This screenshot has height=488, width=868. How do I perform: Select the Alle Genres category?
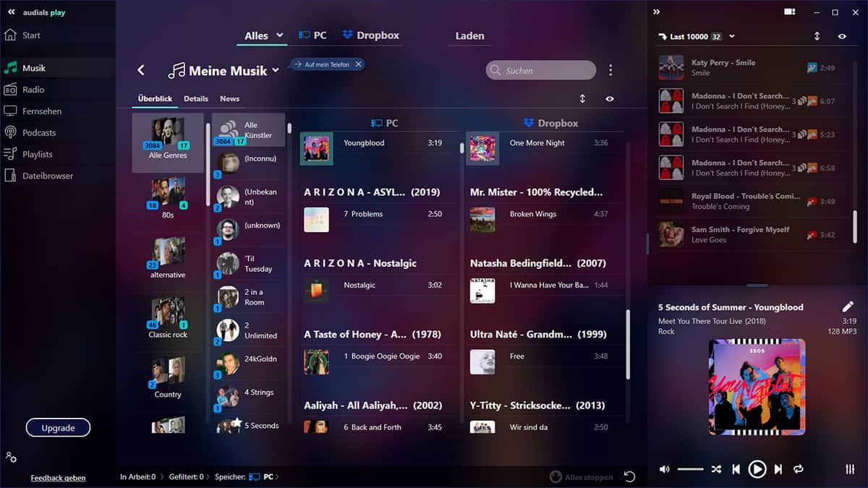pyautogui.click(x=168, y=142)
